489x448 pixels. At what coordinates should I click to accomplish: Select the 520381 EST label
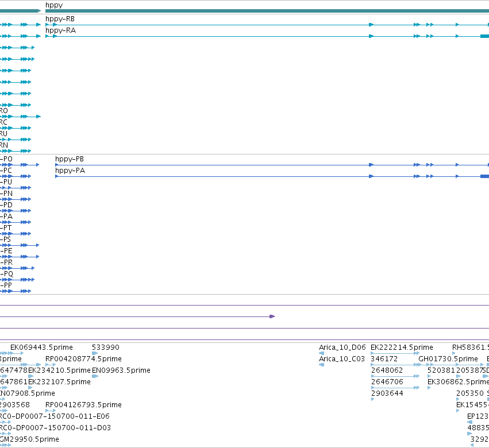click(441, 370)
